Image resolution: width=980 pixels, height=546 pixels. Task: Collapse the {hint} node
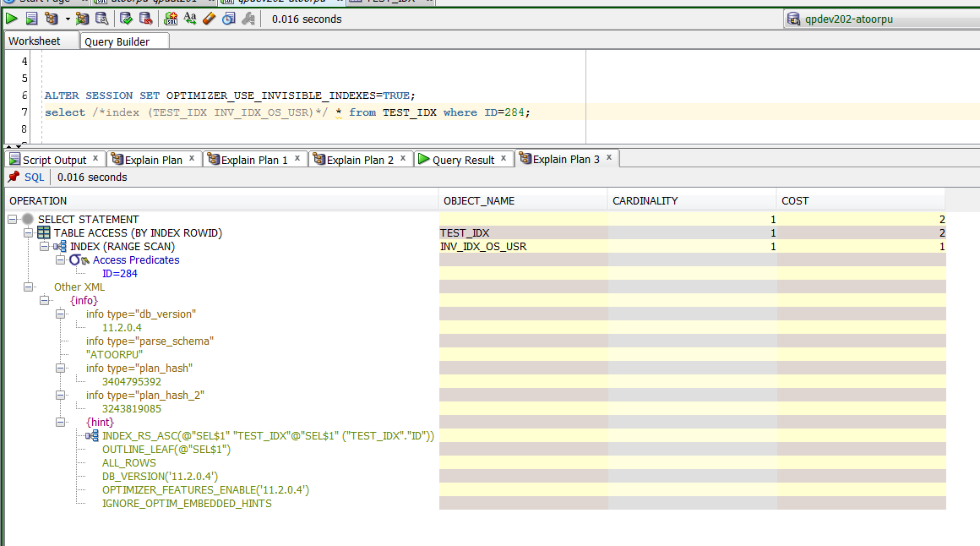(61, 422)
